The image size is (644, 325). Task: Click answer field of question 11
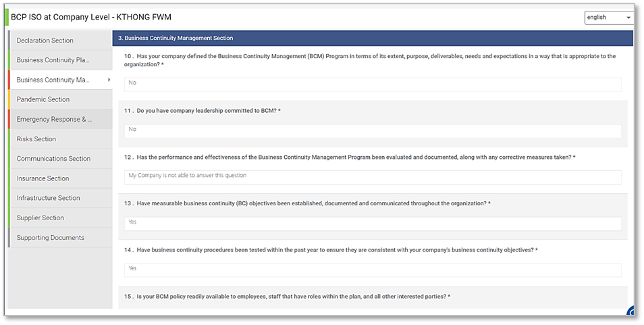tap(373, 131)
